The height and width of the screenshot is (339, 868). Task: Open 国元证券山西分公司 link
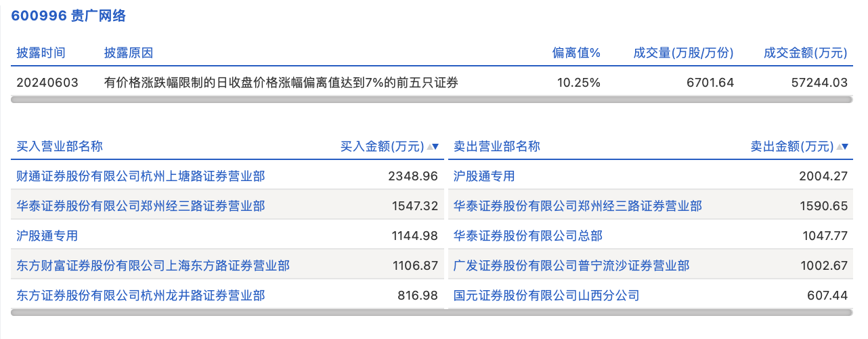[546, 296]
